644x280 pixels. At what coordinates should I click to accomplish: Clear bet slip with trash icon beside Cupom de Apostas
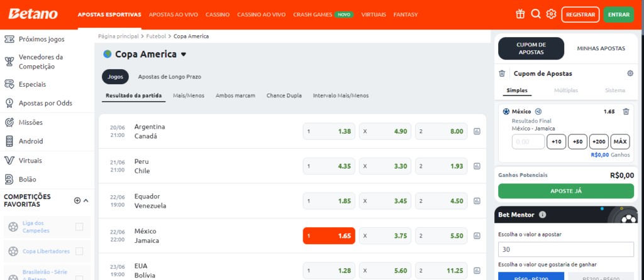pos(501,73)
